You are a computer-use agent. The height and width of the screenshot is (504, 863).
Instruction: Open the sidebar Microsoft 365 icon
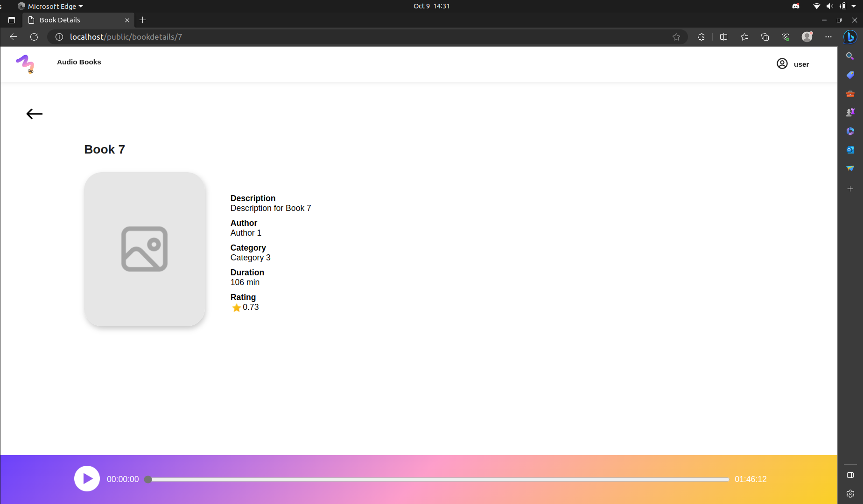[x=850, y=131]
